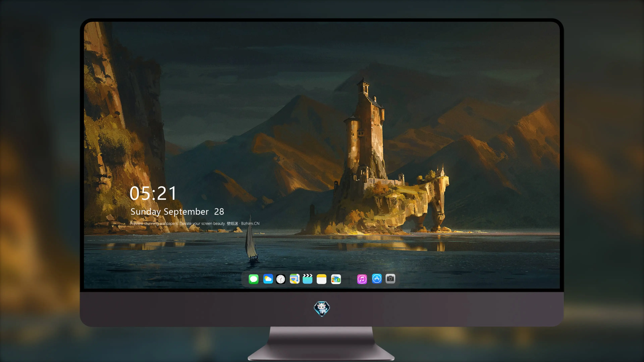Screen dimensions: 644x362
Task: Launch the Clock app from the dock
Action: click(x=281, y=279)
